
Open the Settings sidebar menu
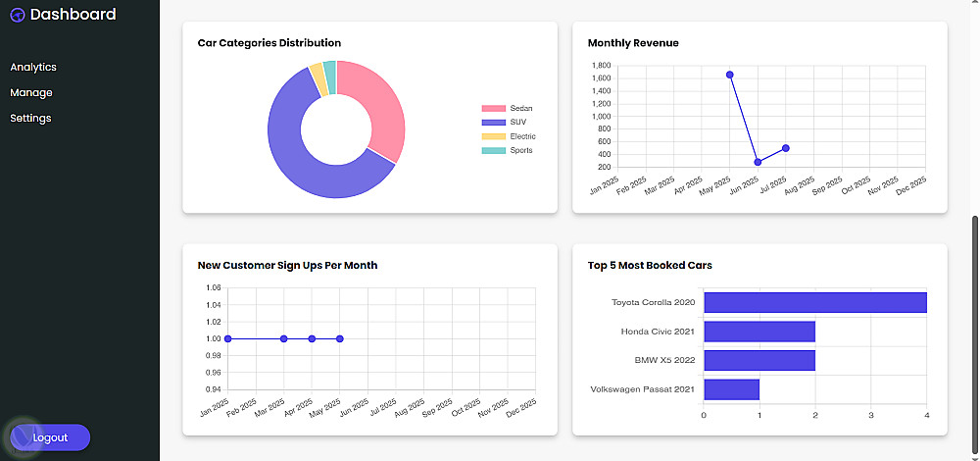coord(30,119)
